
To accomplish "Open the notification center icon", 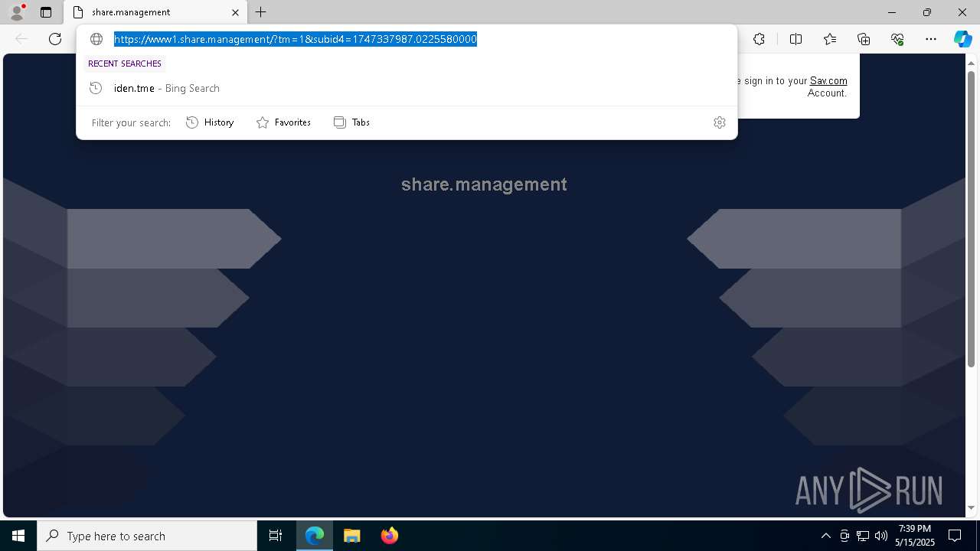I will click(955, 536).
